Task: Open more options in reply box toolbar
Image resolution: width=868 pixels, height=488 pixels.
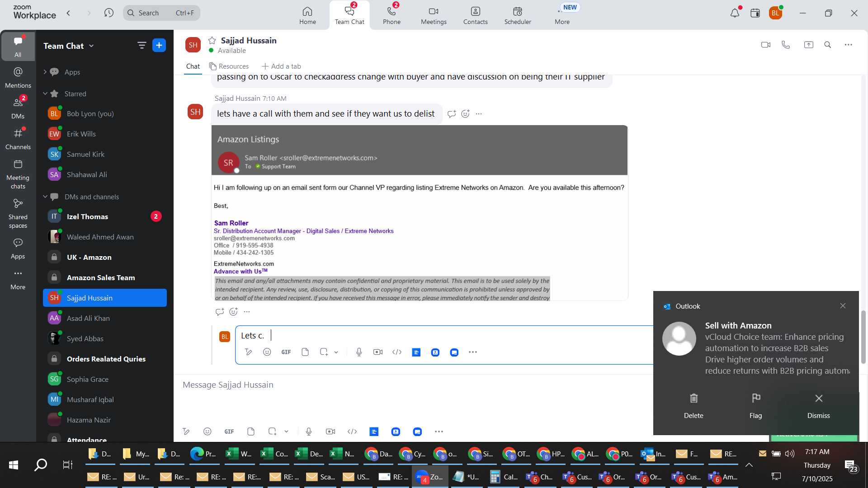Action: point(473,352)
